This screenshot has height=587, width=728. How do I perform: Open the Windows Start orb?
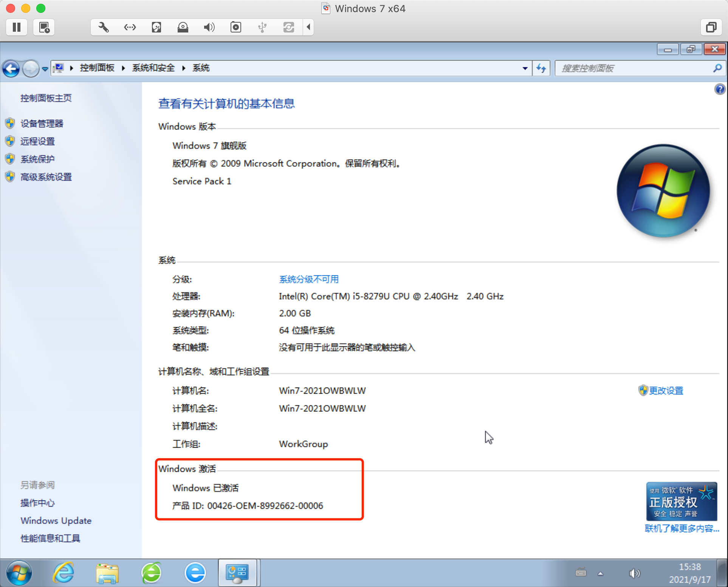click(x=19, y=573)
